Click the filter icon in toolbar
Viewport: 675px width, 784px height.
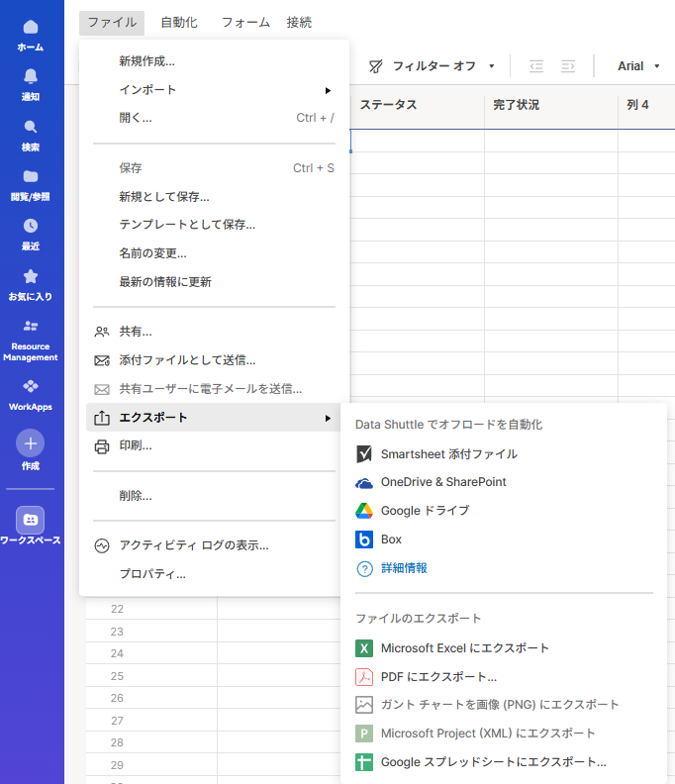click(375, 66)
